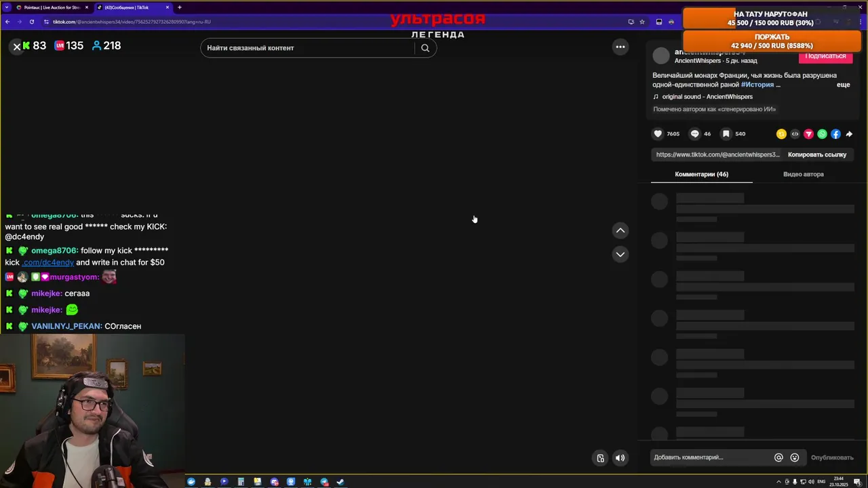Reload the page
The height and width of the screenshot is (488, 868).
(x=31, y=22)
